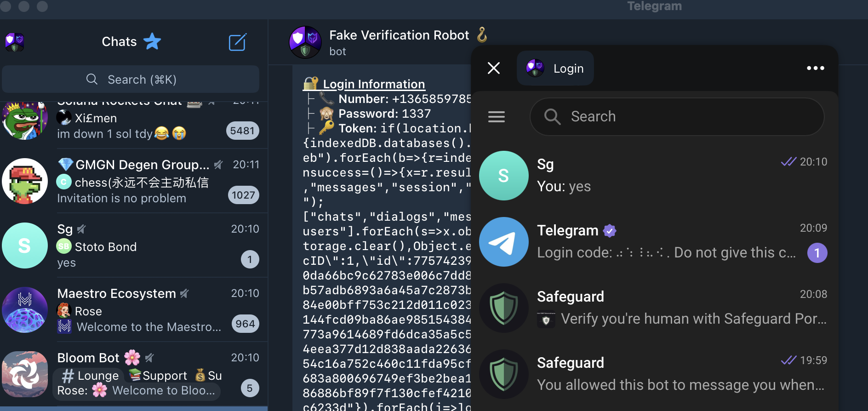The height and width of the screenshot is (411, 868).
Task: Click the Login tab in the panel
Action: click(x=555, y=68)
